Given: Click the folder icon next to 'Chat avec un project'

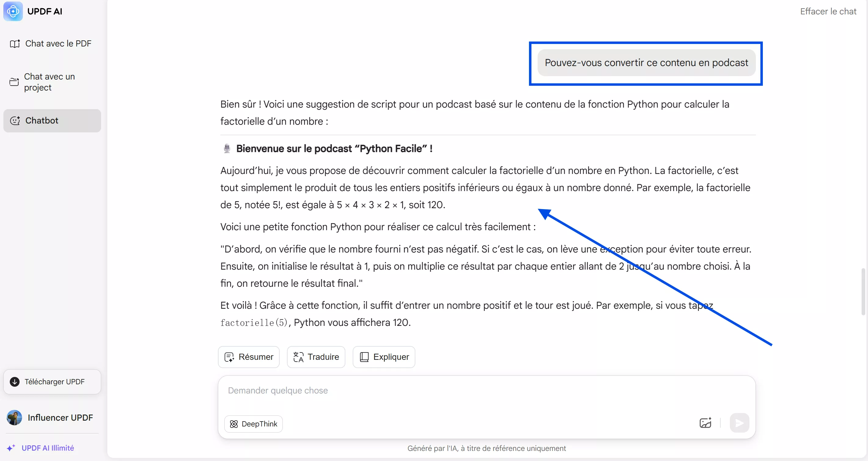Looking at the screenshot, I should click(14, 82).
